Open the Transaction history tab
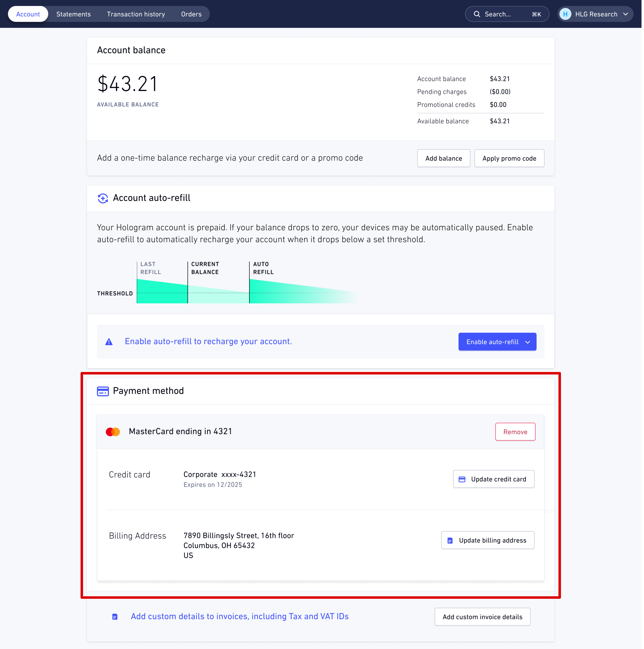 click(136, 14)
